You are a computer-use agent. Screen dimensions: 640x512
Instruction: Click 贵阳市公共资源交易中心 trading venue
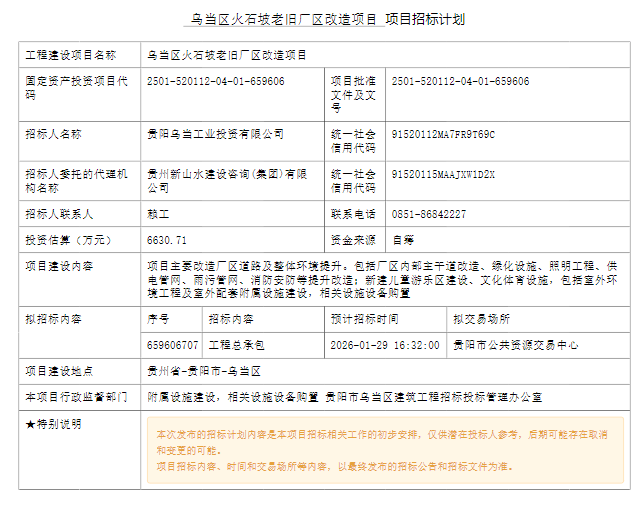pyautogui.click(x=515, y=345)
